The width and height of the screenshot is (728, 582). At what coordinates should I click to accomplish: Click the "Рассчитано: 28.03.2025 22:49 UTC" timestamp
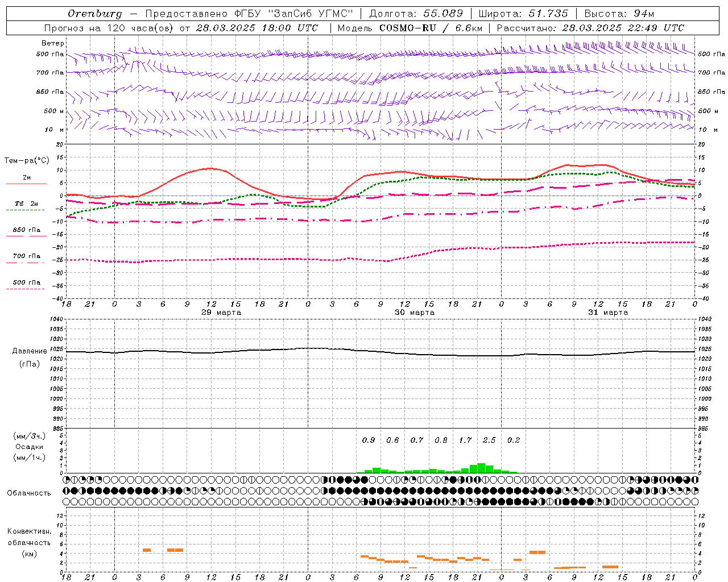coord(590,28)
